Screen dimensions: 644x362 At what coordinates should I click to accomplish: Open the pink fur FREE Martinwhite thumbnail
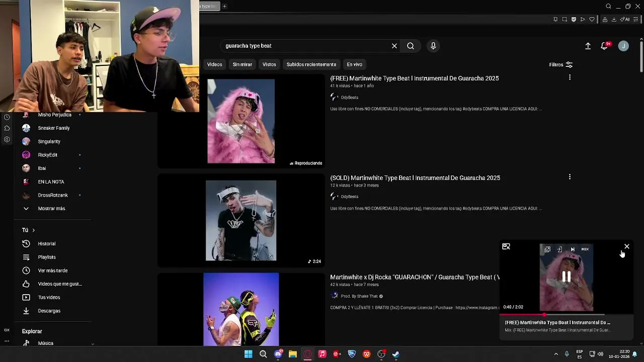tap(241, 121)
